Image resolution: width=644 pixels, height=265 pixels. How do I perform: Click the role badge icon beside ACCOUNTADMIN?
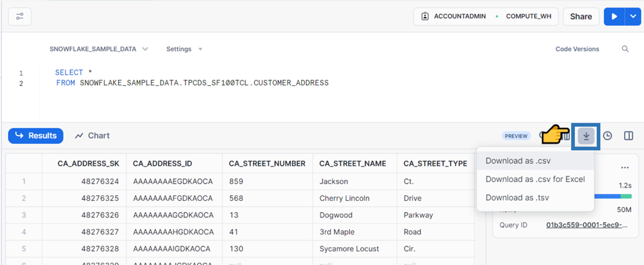pos(425,16)
